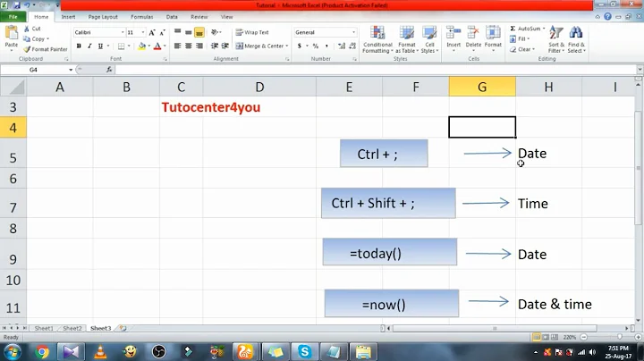Apply the red Font Color button

[x=157, y=46]
